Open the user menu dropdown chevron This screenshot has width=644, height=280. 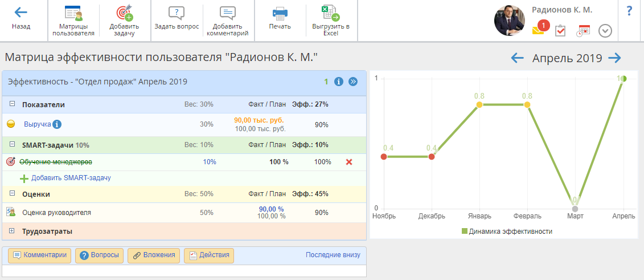(x=605, y=31)
